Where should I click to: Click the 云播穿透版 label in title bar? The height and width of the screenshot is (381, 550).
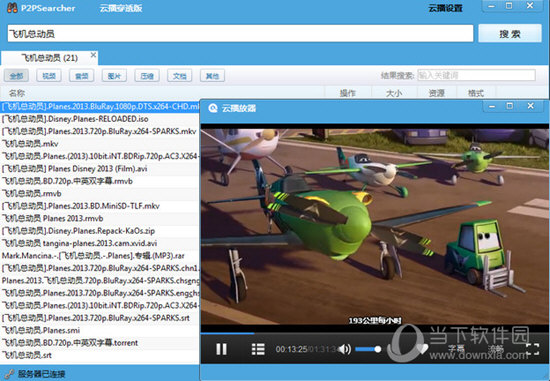pos(121,8)
